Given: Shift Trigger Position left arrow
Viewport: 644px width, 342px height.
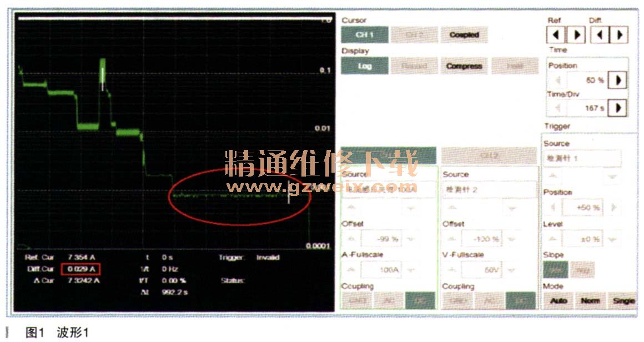Looking at the screenshot, I should coord(553,207).
